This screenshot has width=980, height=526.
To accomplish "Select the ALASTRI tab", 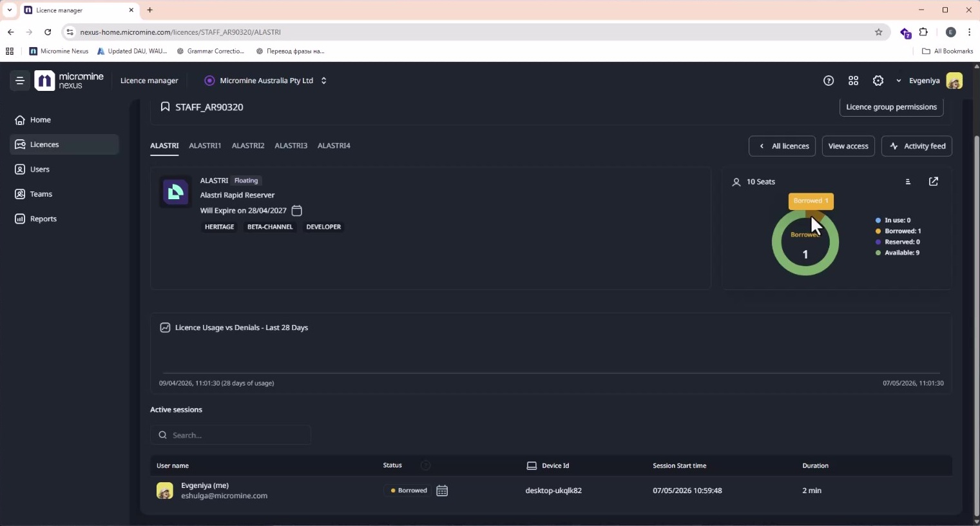I will tap(164, 146).
